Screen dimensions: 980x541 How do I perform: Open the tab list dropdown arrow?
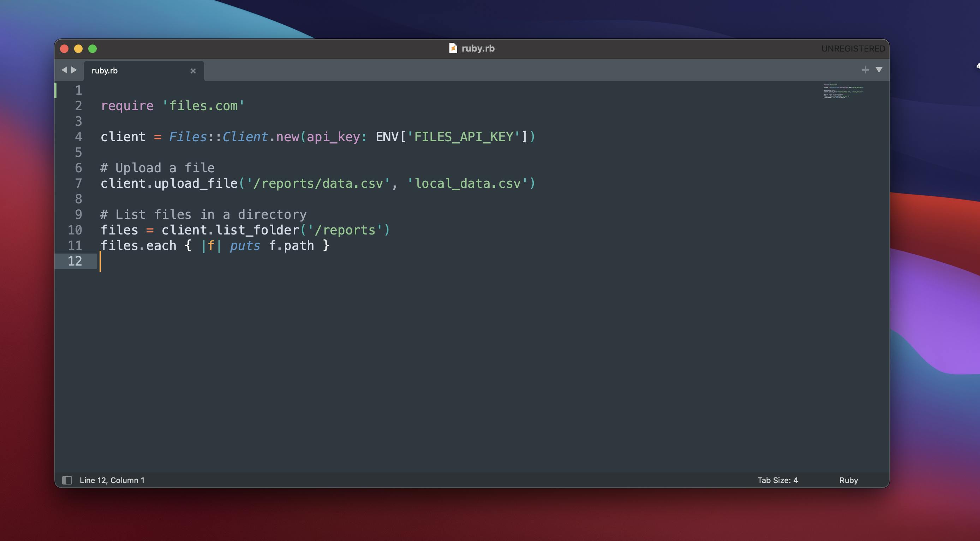click(x=879, y=70)
